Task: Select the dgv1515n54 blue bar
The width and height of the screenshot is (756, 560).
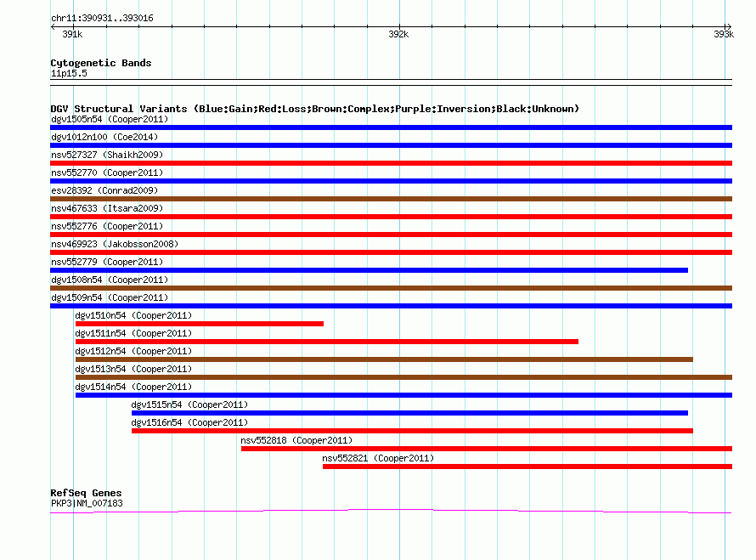Action: 409,413
